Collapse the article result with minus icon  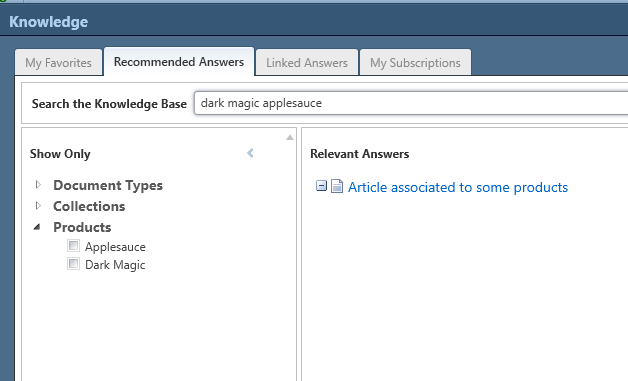tap(321, 186)
